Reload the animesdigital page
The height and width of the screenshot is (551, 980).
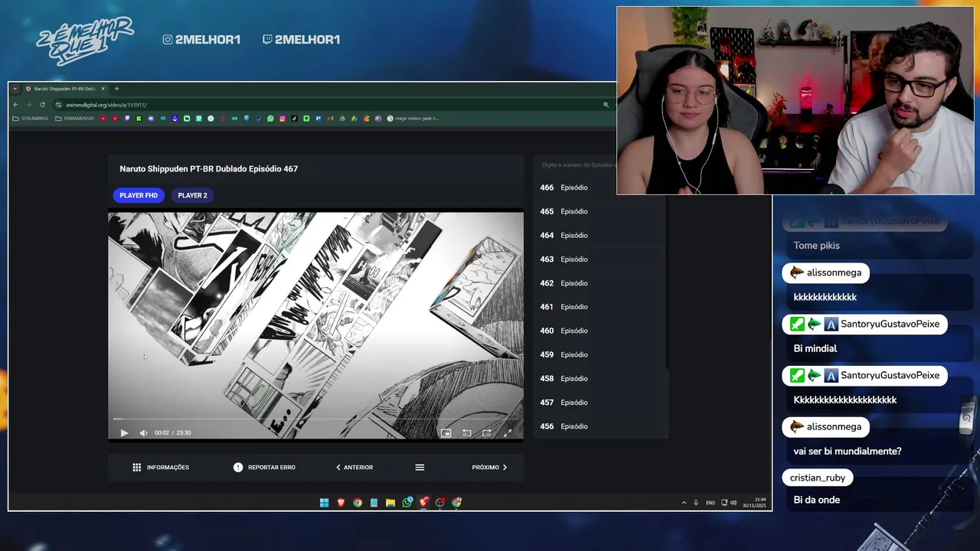point(42,105)
